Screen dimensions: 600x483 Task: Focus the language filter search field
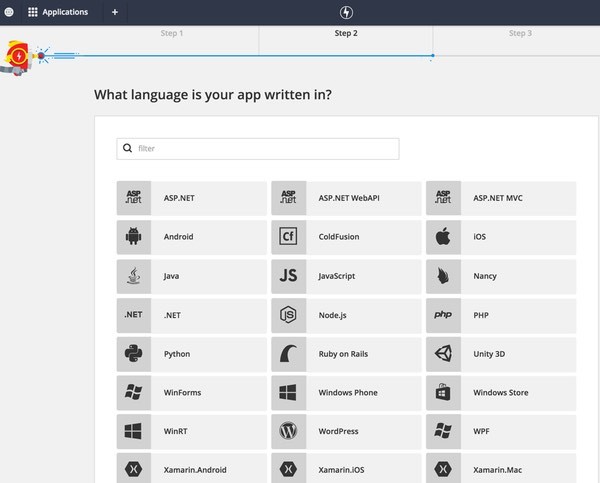(x=258, y=148)
